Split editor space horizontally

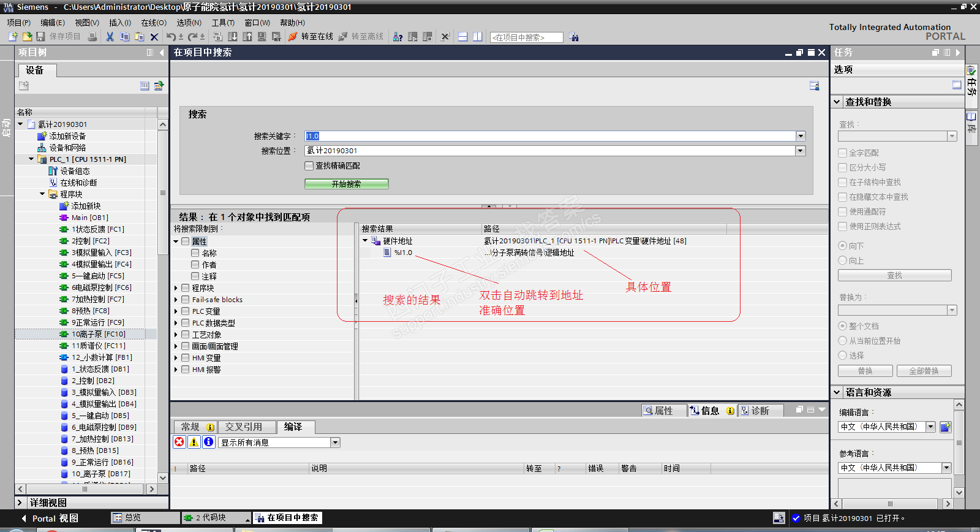tap(463, 37)
